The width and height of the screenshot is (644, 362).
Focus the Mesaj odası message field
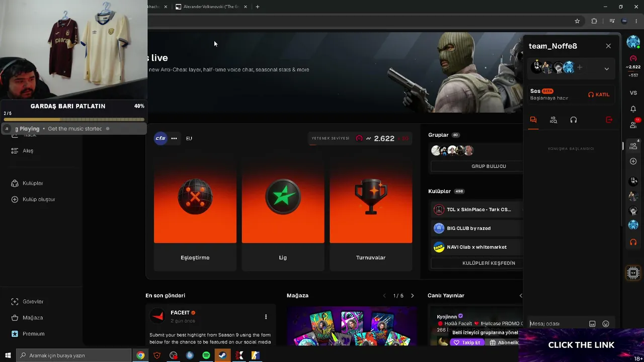pyautogui.click(x=557, y=324)
